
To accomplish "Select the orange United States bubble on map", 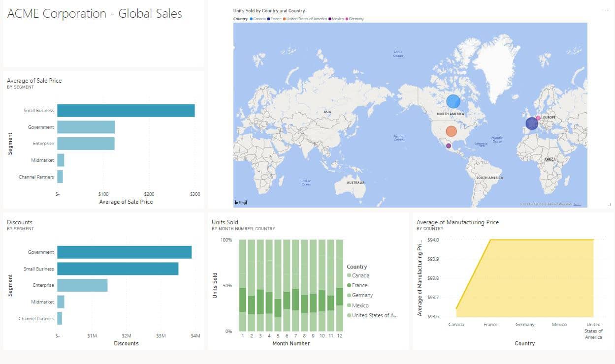I will pyautogui.click(x=451, y=131).
